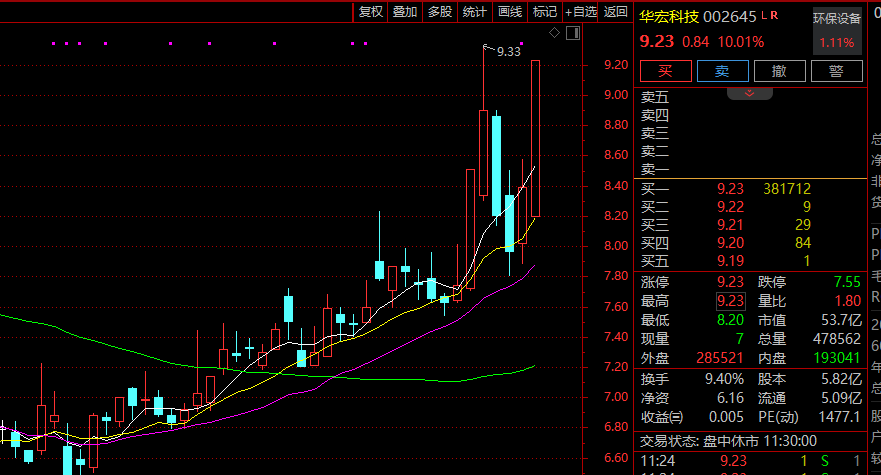This screenshot has width=881, height=475.
Task: Expand the order book chevron arrow
Action: pos(750,93)
